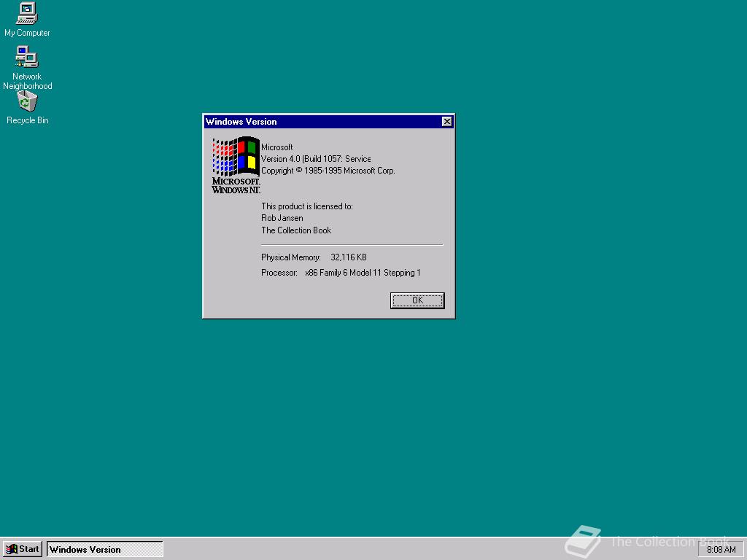
Task: Open My Computer on the desktop
Action: (26, 13)
